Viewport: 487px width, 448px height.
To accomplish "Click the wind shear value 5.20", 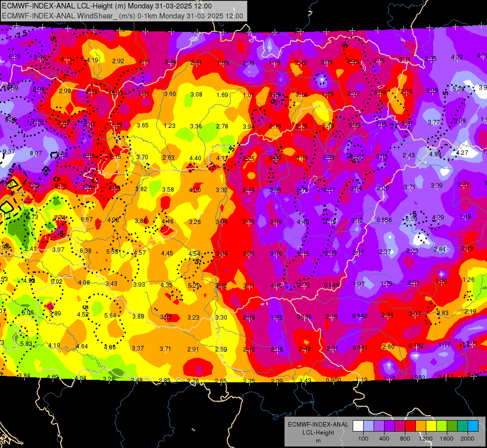I will [x=194, y=285].
